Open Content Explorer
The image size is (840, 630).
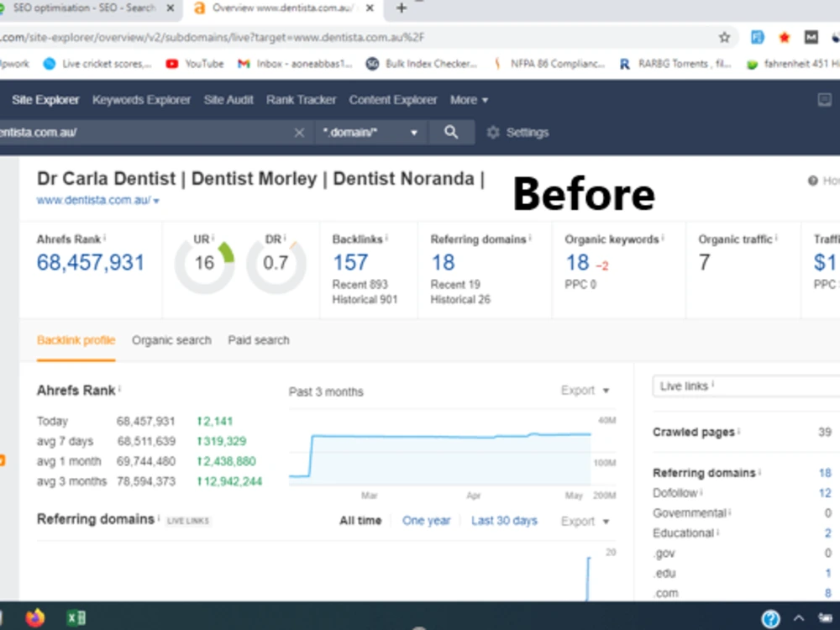click(393, 100)
